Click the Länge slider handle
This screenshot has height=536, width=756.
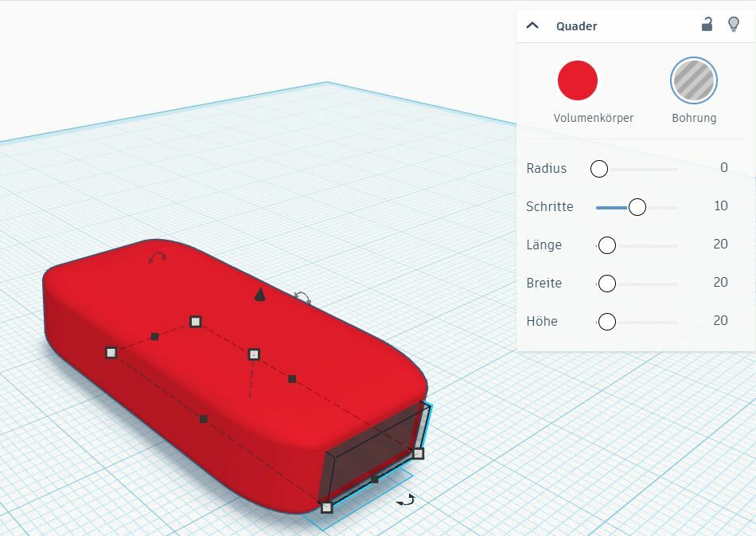606,245
